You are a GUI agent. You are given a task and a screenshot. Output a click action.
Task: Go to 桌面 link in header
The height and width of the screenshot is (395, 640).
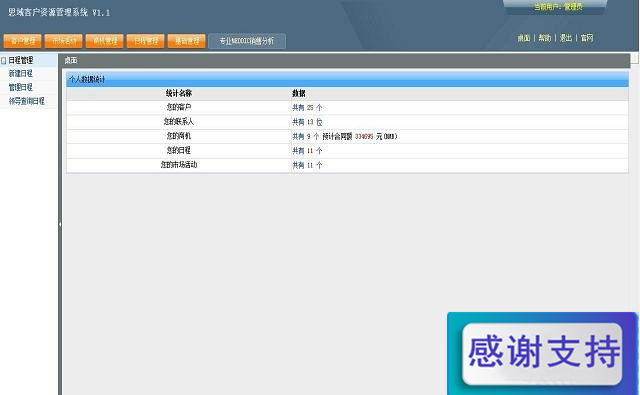(524, 38)
